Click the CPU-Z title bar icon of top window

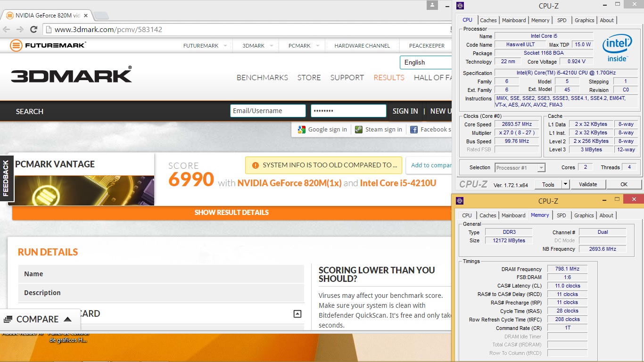coord(460,6)
